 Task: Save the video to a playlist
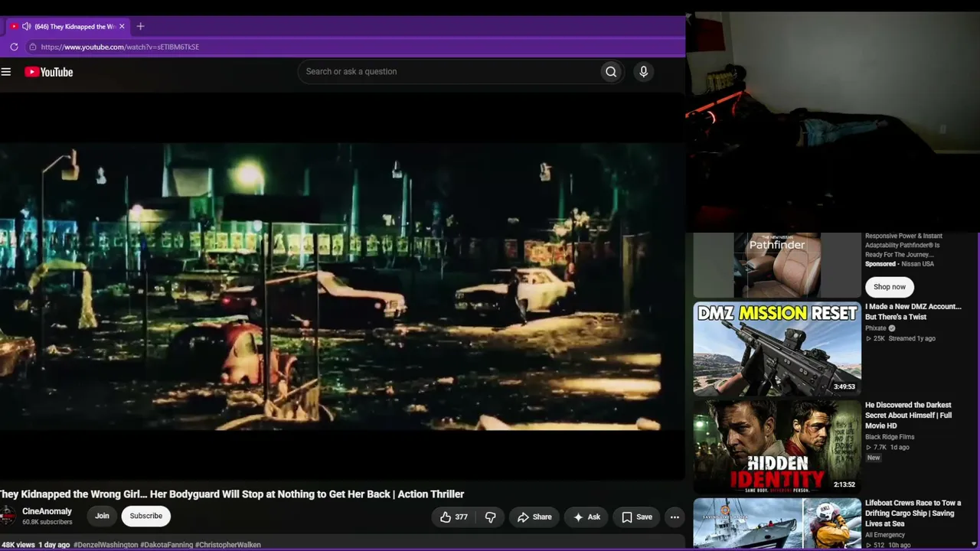click(637, 517)
